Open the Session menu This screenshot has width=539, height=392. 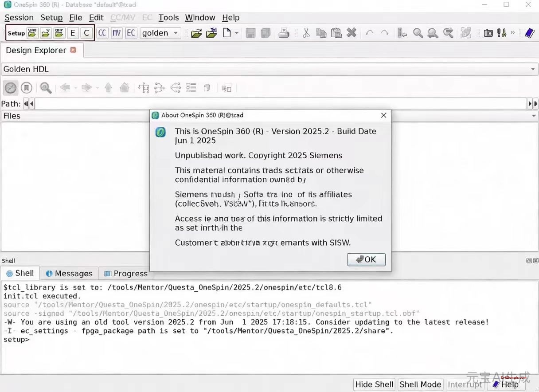19,17
